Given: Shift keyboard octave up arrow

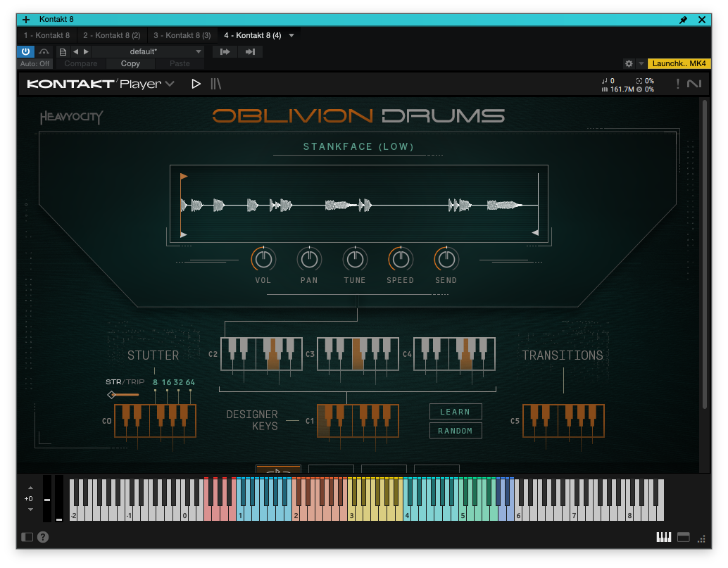Looking at the screenshot, I should point(31,488).
